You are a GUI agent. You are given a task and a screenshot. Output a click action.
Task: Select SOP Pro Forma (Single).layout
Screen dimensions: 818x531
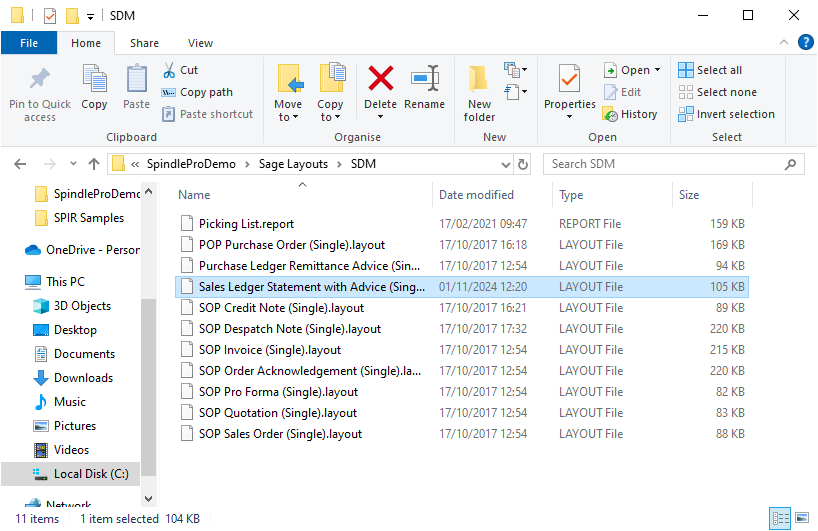(462, 392)
